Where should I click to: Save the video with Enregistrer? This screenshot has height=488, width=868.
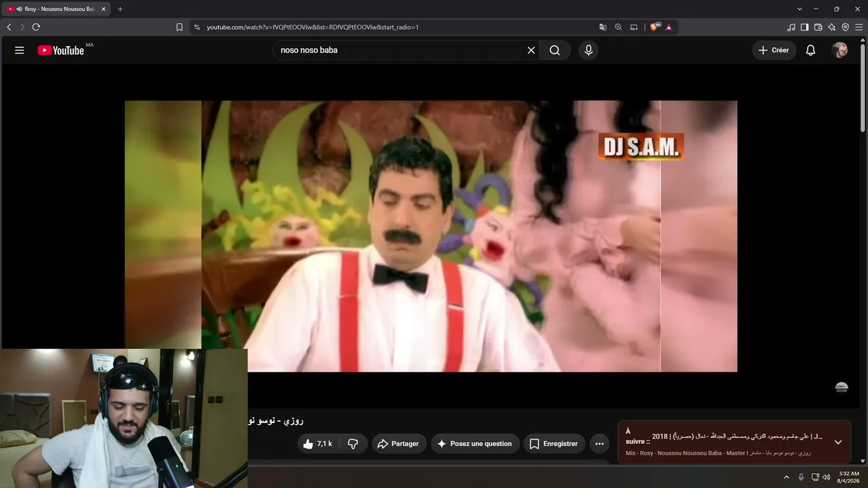(x=554, y=444)
